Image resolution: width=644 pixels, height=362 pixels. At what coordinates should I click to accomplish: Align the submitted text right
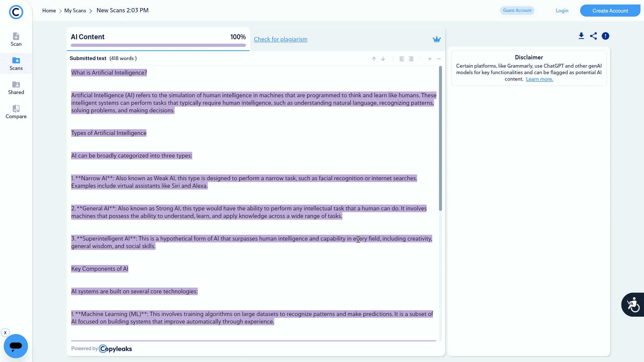point(411,59)
